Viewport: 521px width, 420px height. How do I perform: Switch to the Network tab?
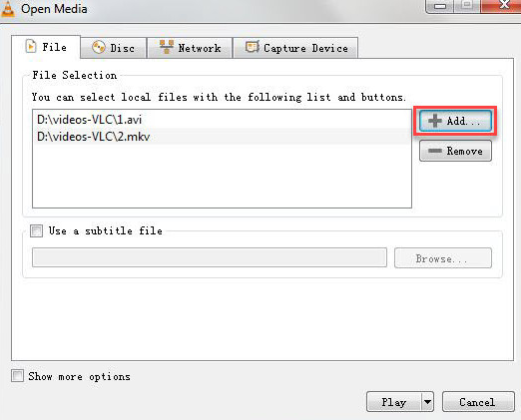point(190,48)
